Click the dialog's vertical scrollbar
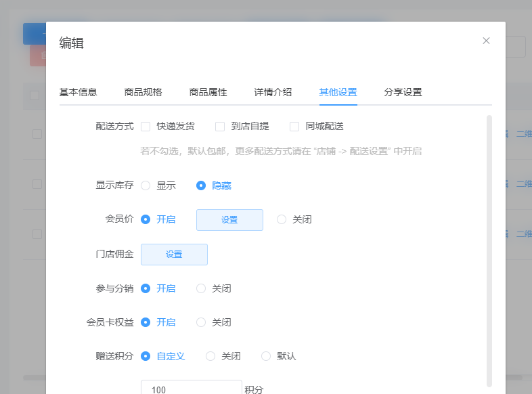This screenshot has height=394, width=532. coord(489,251)
